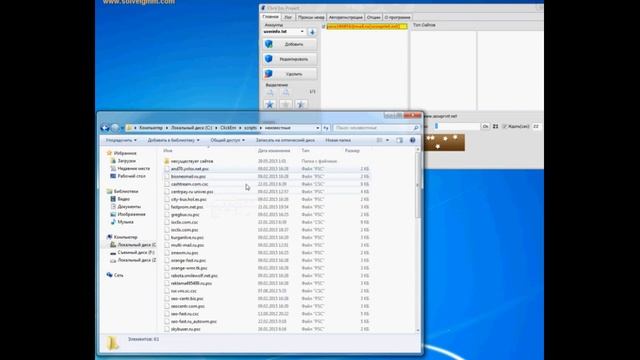This screenshot has width=640, height=360.
Task: Click the Ок button in ClickEm
Action: click(x=485, y=127)
